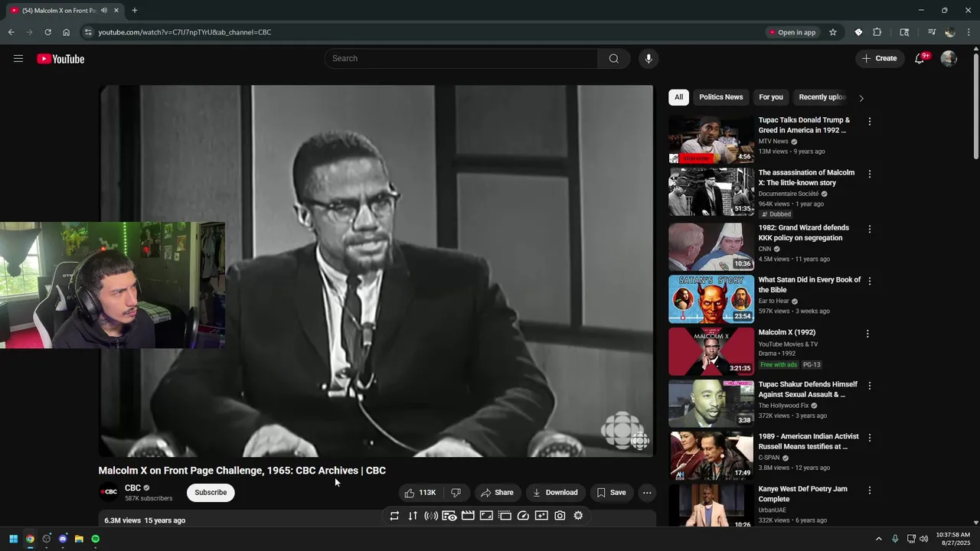Go to YouTube home via logo
This screenshot has width=980, height=551.
[60, 59]
